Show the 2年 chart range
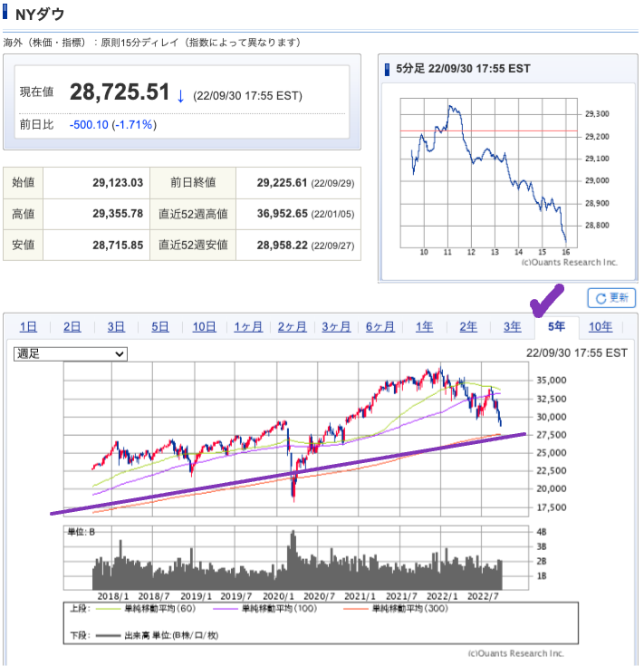644x666 pixels. pos(468,326)
